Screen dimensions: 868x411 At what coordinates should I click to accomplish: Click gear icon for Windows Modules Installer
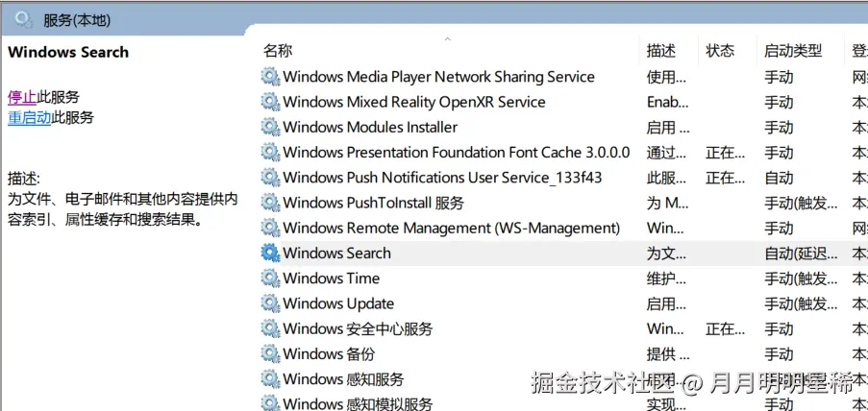pos(270,128)
